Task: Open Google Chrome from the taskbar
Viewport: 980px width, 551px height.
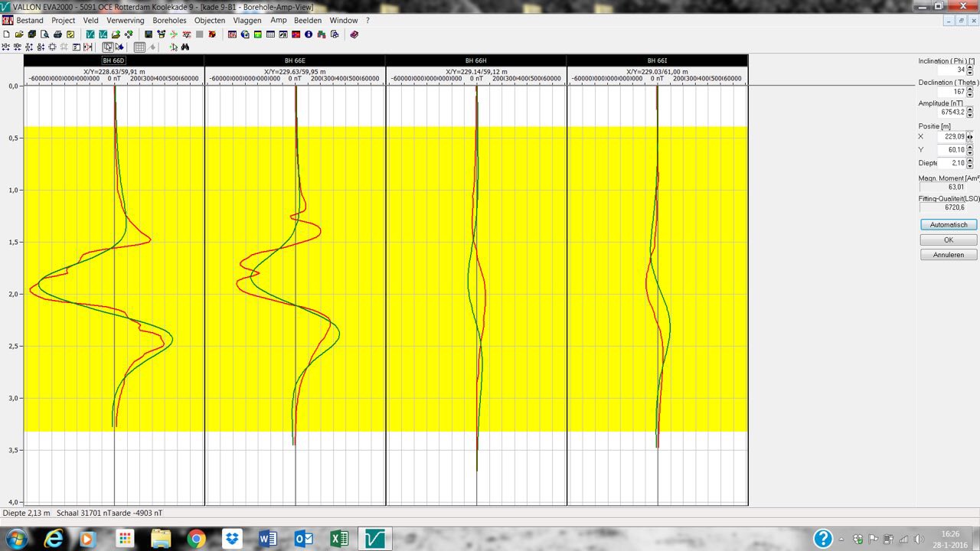Action: 196,539
